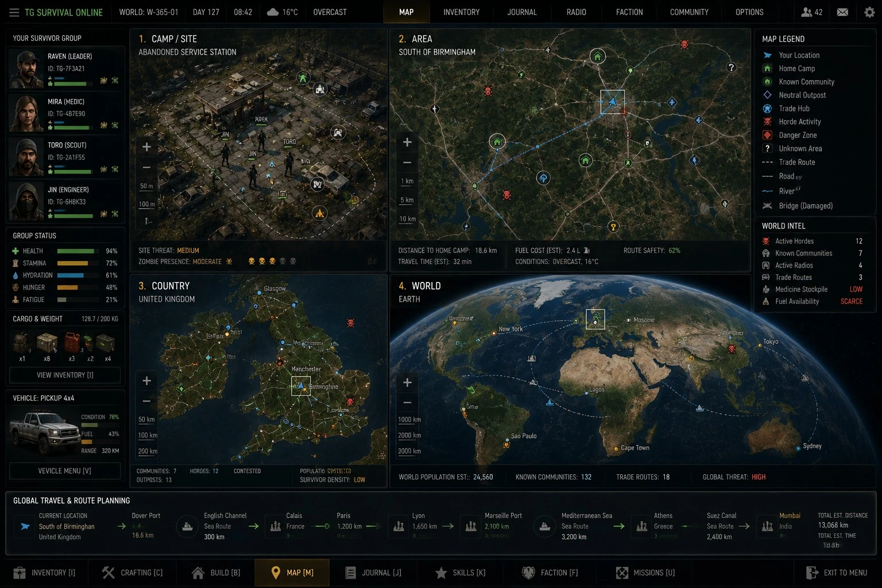This screenshot has height=588, width=882.
Task: Click the Europe selection box on World map
Action: point(595,319)
